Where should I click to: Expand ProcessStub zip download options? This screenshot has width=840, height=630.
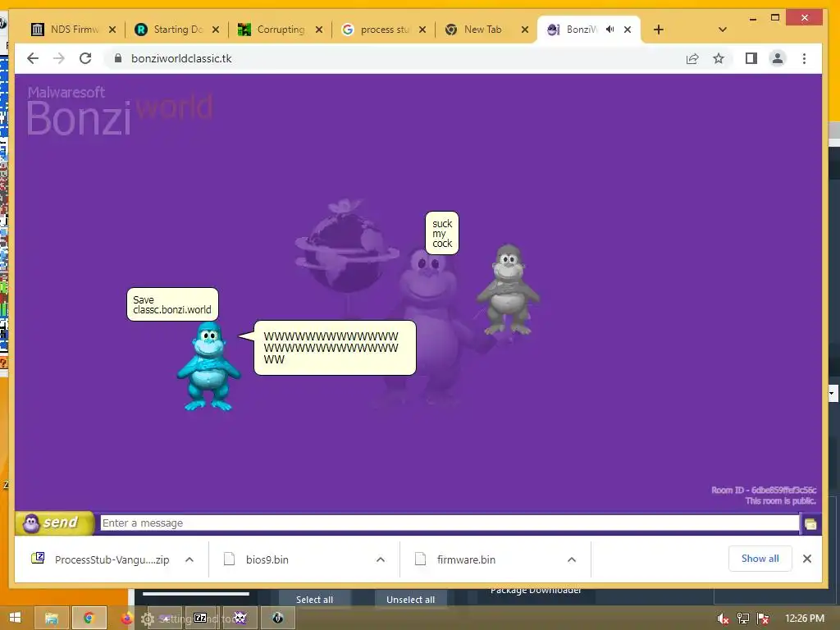tap(189, 559)
